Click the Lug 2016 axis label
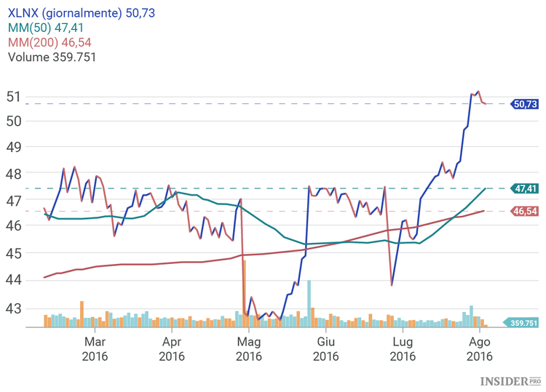The width and height of the screenshot is (546, 392). coord(403,348)
